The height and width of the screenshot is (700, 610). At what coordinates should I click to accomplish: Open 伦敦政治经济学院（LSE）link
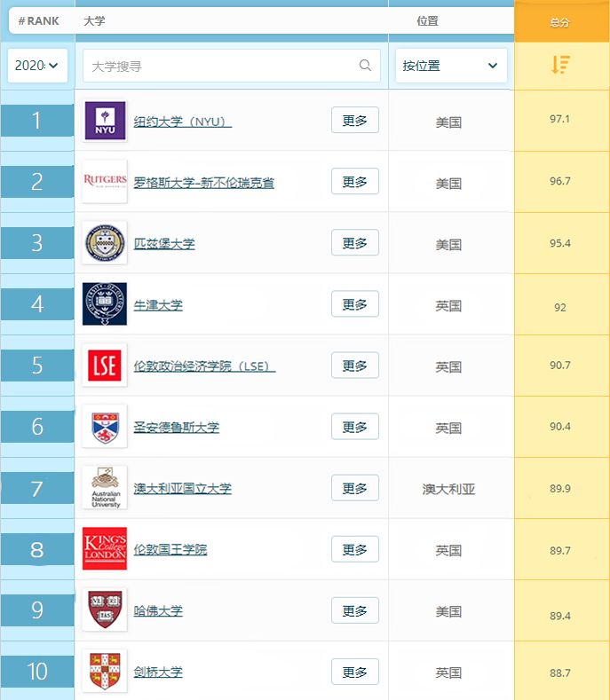point(204,366)
